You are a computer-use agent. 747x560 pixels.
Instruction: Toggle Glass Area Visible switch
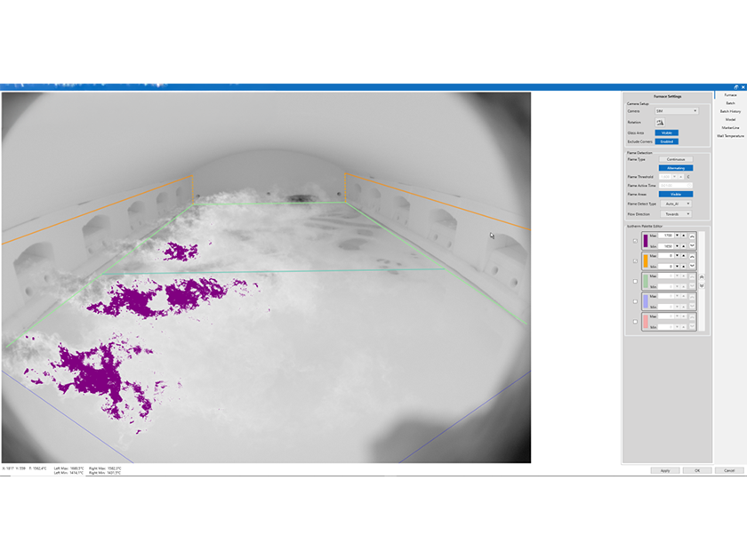(x=667, y=132)
